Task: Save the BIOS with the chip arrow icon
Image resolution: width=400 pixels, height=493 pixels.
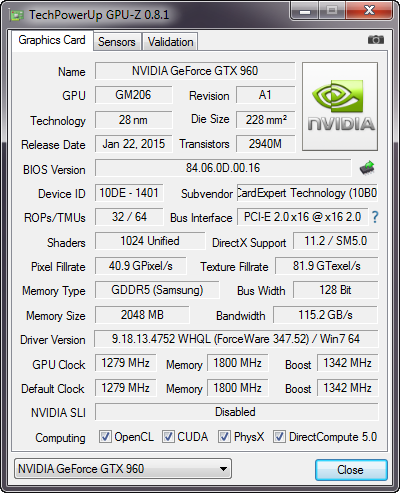Action: (367, 168)
